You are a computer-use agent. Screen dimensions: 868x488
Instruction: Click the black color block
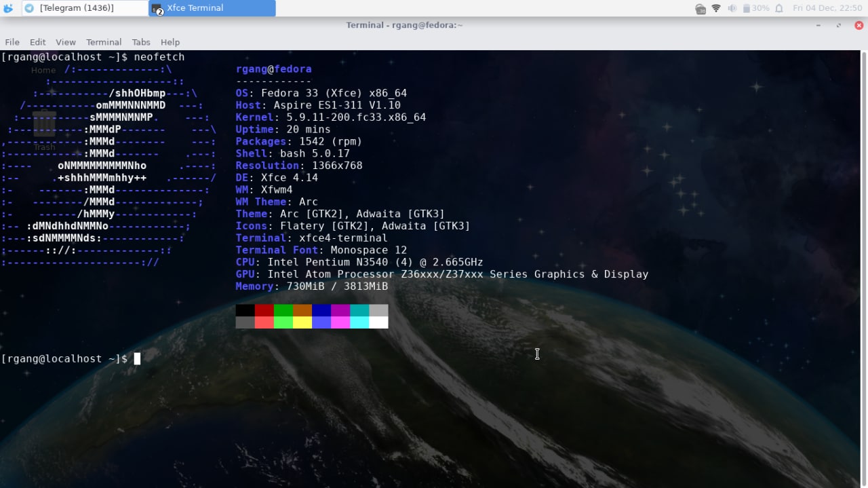pos(245,310)
